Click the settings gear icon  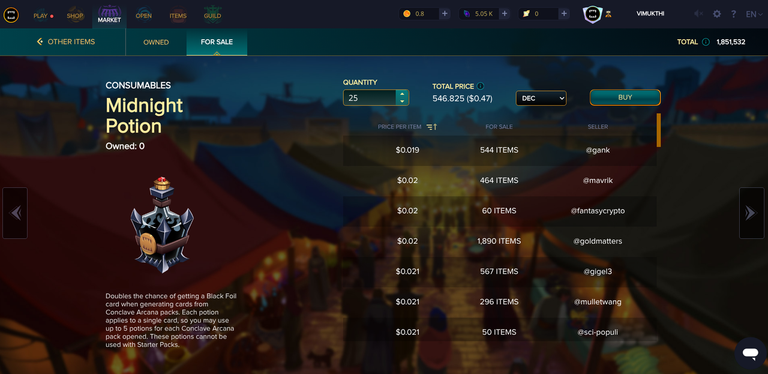tap(717, 14)
